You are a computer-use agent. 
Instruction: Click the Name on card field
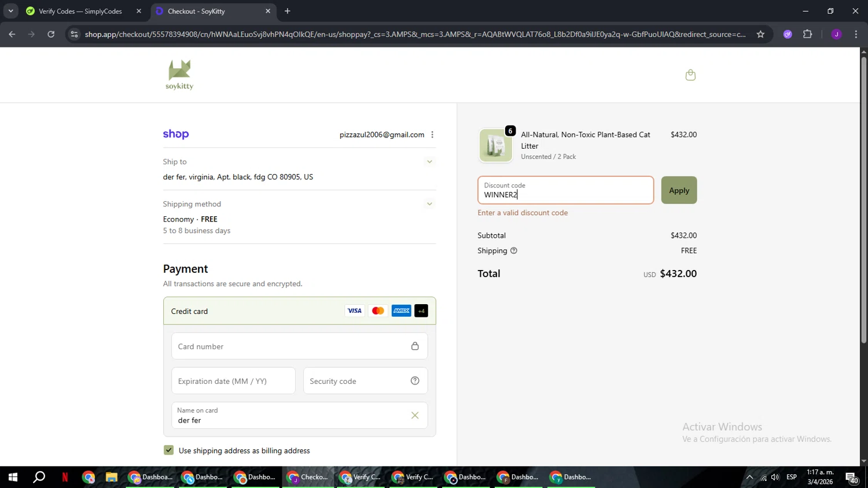pyautogui.click(x=299, y=415)
